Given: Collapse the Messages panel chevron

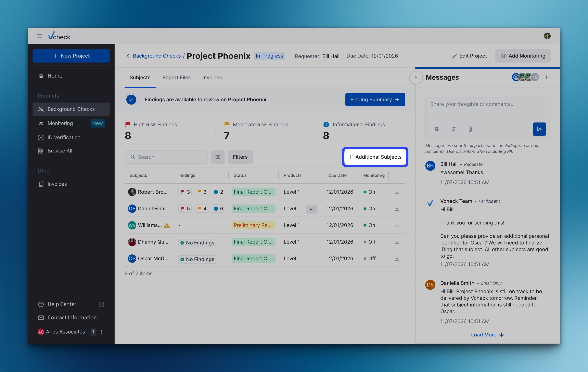Looking at the screenshot, I should click(x=416, y=78).
